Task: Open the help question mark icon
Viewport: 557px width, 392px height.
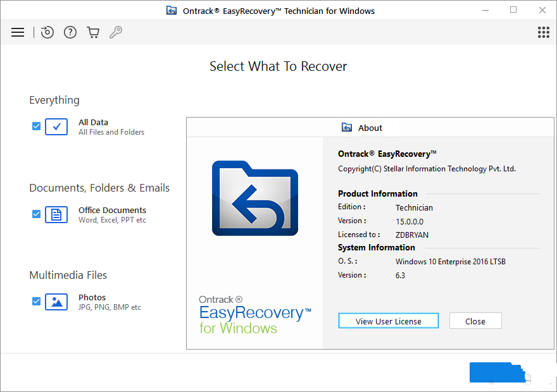Action: pyautogui.click(x=70, y=32)
